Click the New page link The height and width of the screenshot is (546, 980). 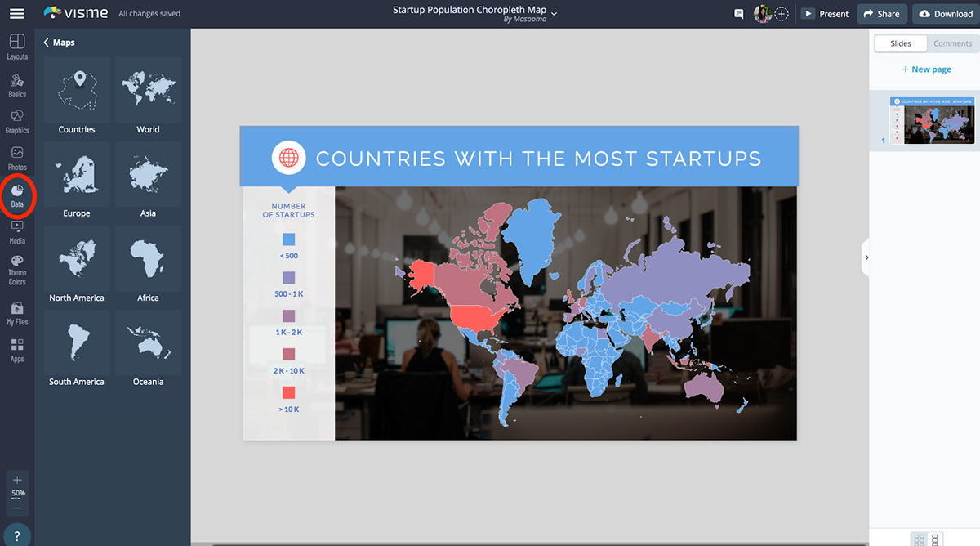926,69
